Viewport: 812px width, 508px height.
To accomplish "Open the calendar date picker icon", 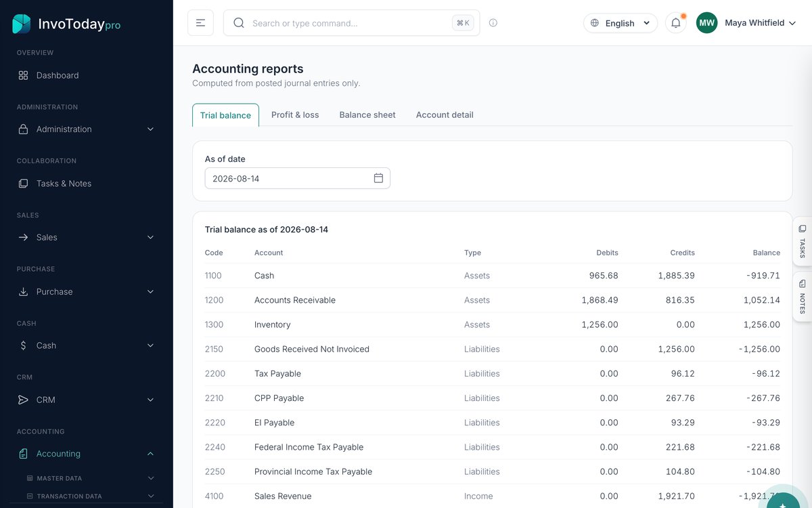I will [378, 178].
